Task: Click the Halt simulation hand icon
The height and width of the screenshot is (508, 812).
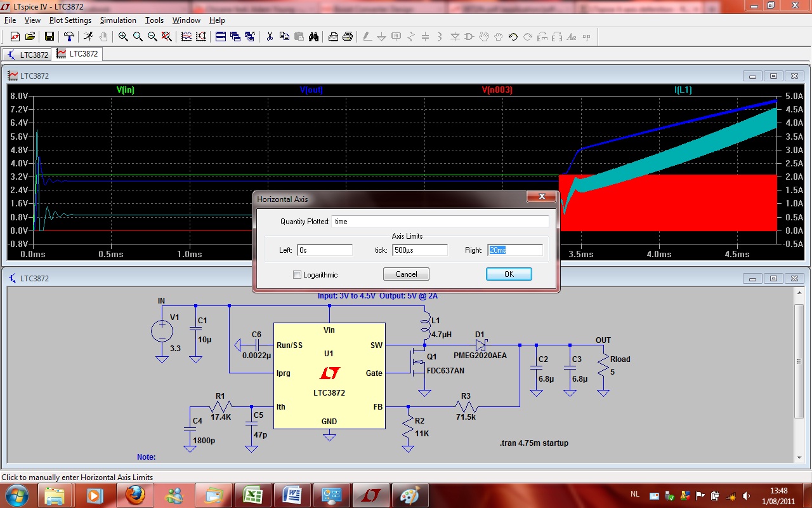Action: click(103, 37)
